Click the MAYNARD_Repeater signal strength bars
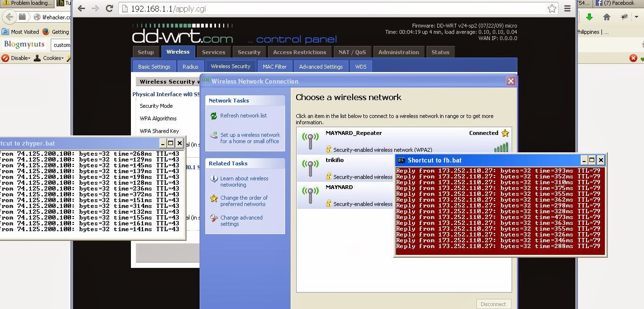This screenshot has width=644, height=309. point(501,147)
